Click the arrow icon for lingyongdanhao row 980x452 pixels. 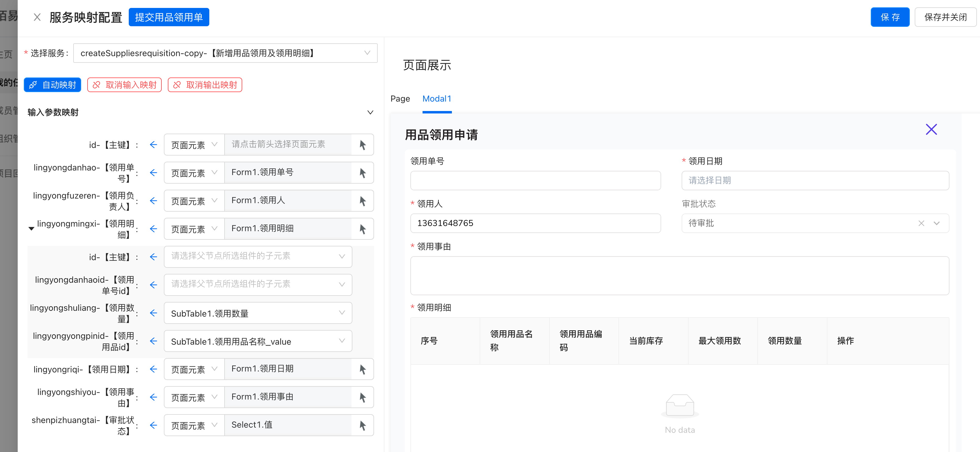pyautogui.click(x=153, y=173)
